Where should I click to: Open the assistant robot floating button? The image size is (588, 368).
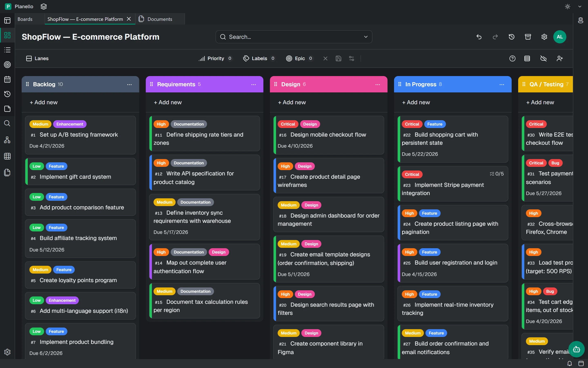coord(576,349)
